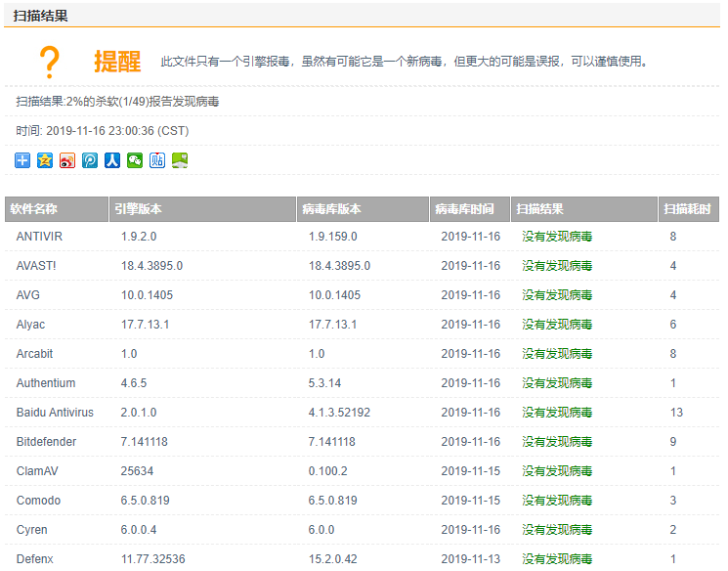The height and width of the screenshot is (571, 728).
Task: Click the last green share icon
Action: coord(180,160)
